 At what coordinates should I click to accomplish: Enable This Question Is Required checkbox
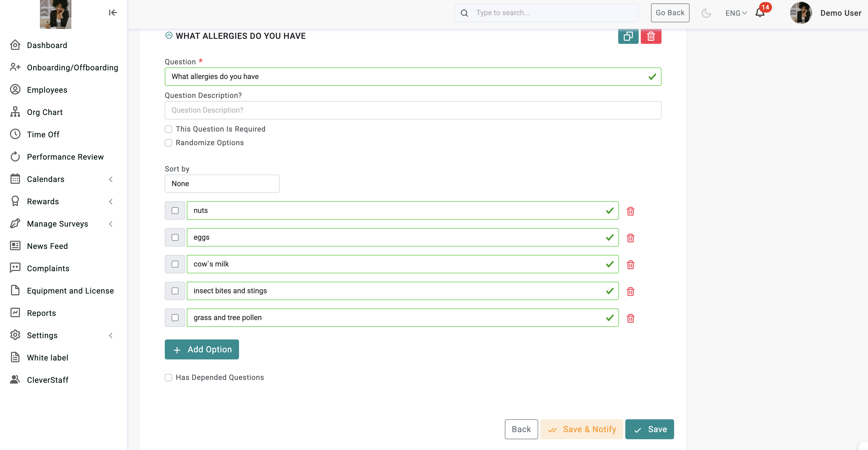[168, 129]
